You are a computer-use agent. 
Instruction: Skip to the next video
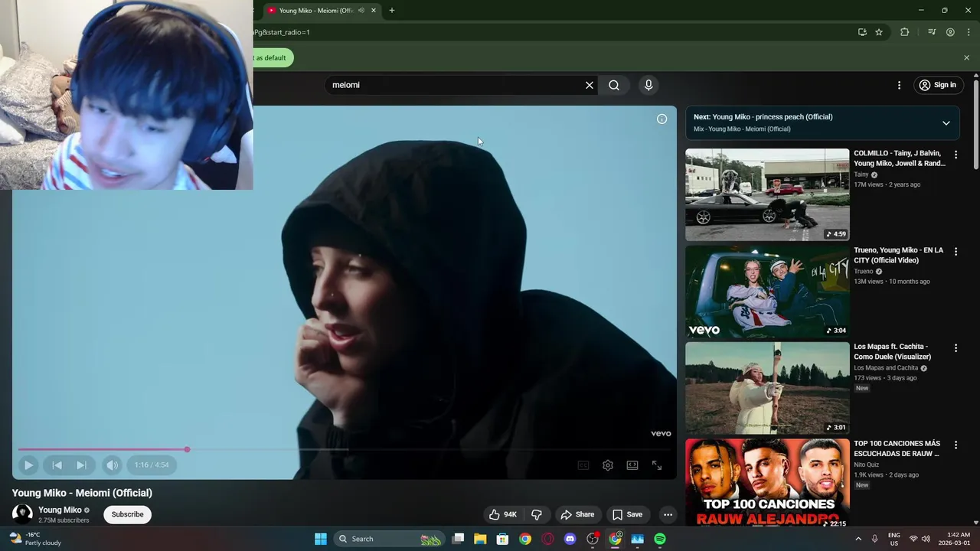pyautogui.click(x=81, y=465)
